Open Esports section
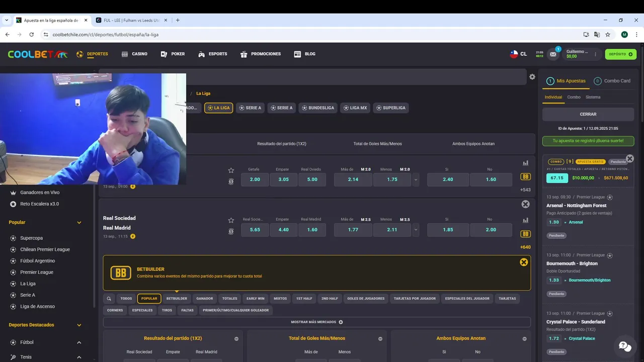This screenshot has height=362, width=644. pyautogui.click(x=212, y=54)
